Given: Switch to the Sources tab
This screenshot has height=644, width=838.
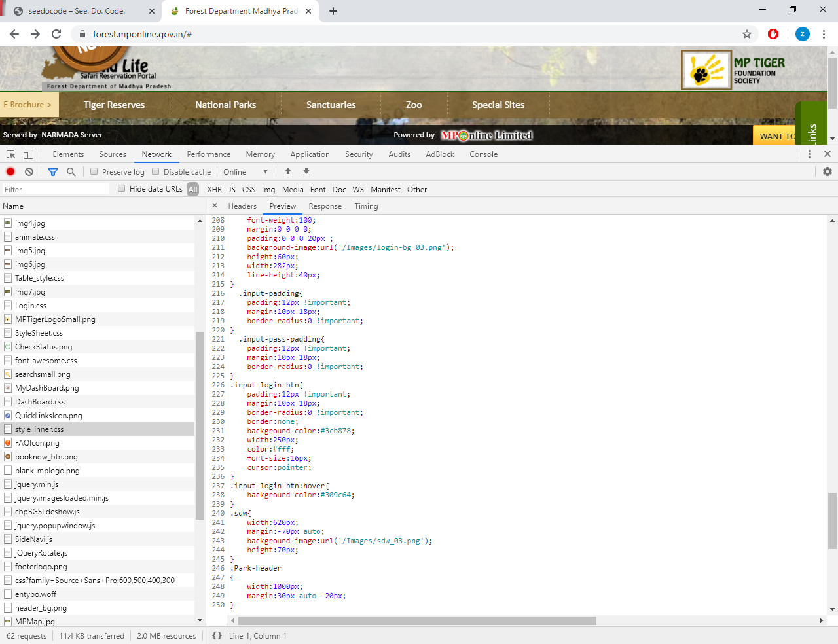Looking at the screenshot, I should (x=113, y=154).
